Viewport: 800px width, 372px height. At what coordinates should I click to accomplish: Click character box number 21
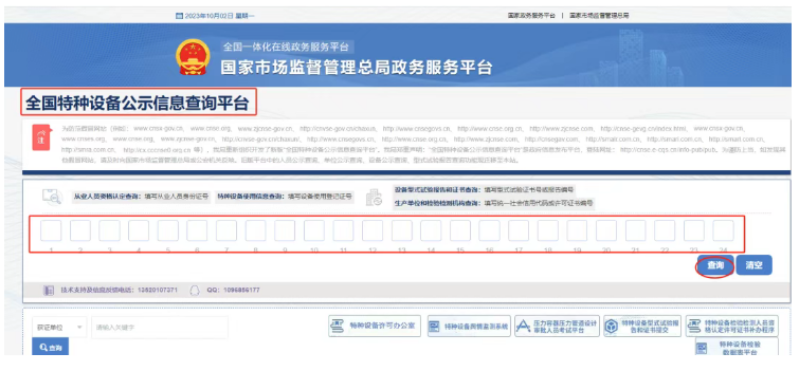click(x=636, y=231)
